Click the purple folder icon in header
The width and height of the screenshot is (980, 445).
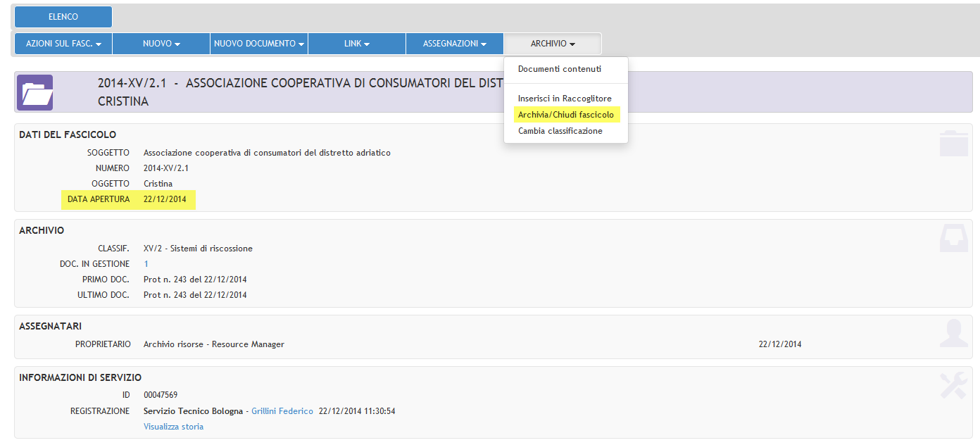coord(34,93)
